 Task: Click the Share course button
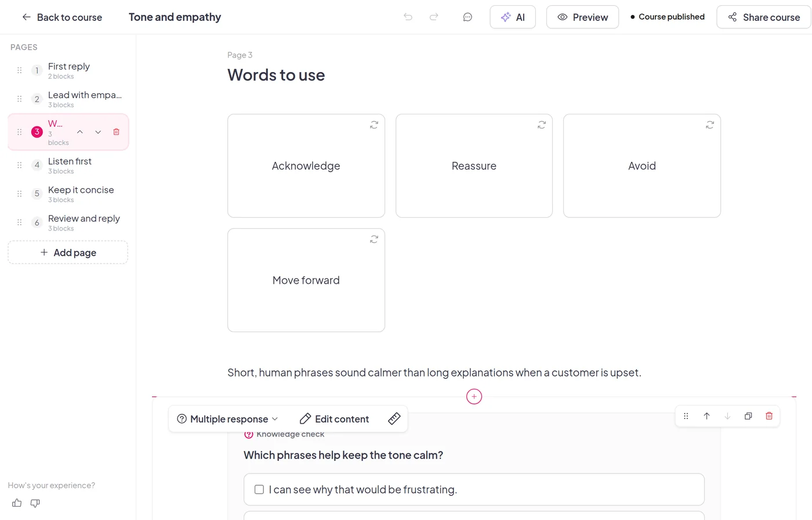[764, 17]
